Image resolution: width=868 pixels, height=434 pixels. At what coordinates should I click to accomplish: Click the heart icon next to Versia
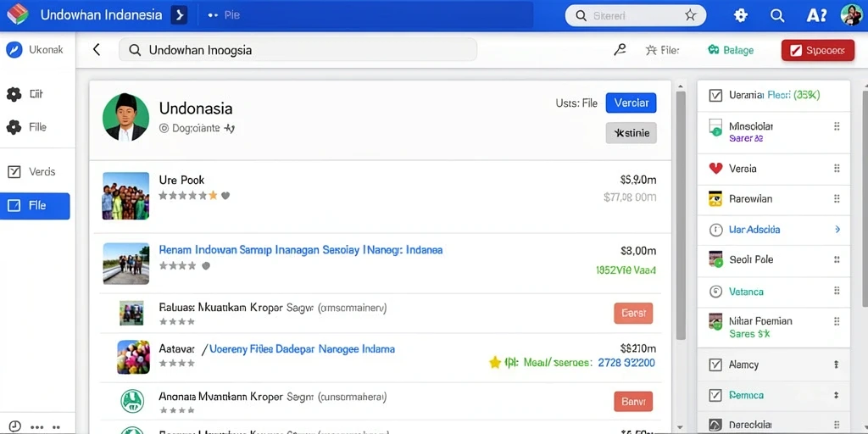[x=715, y=169]
